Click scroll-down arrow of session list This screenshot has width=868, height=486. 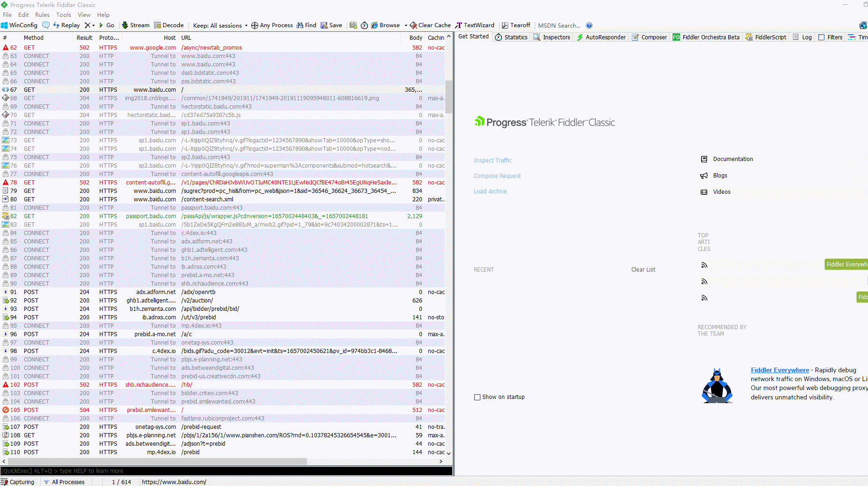coord(449,453)
